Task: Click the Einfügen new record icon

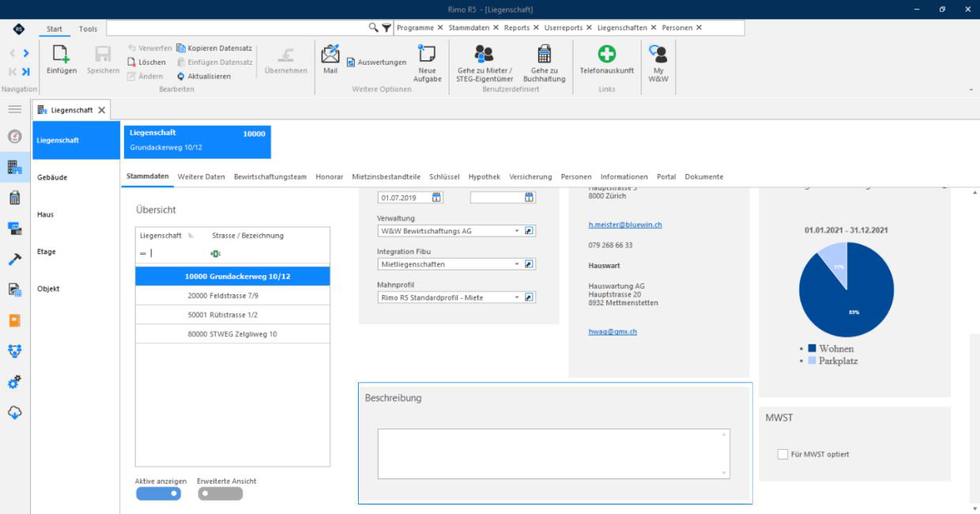Action: pos(62,55)
